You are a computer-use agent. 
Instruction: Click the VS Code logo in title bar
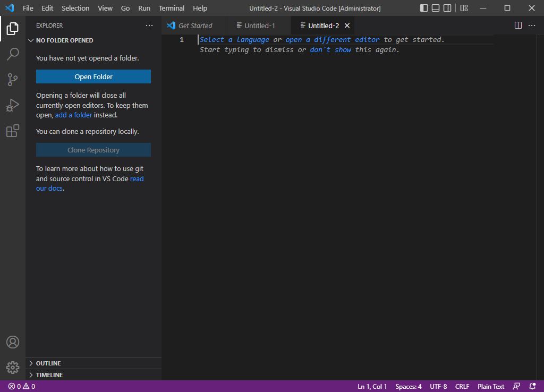(10, 8)
